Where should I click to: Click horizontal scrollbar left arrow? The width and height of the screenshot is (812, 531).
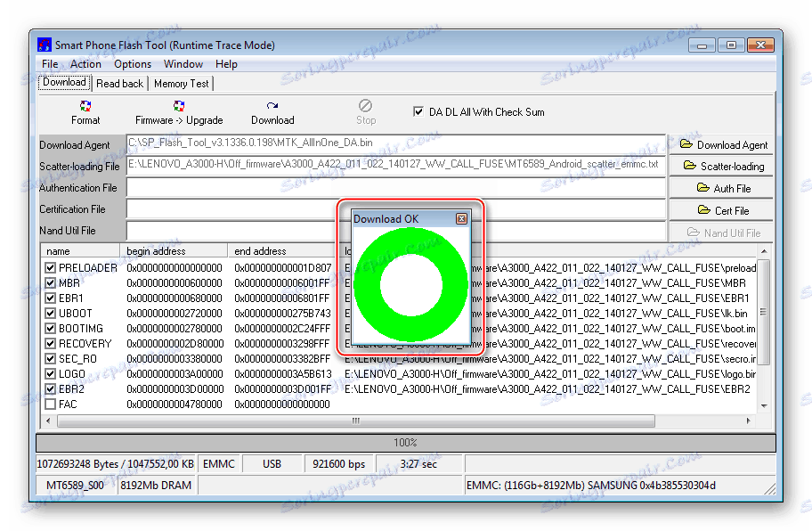point(48,421)
